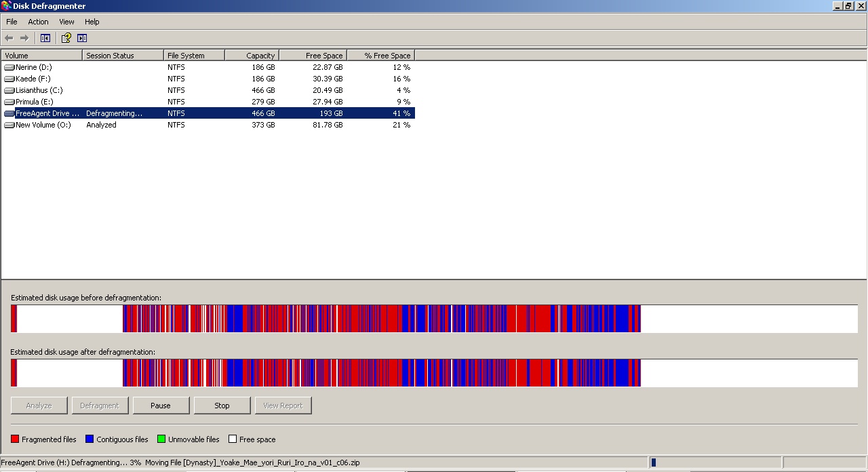Click the 'Unmovable files' legend label

(194, 439)
